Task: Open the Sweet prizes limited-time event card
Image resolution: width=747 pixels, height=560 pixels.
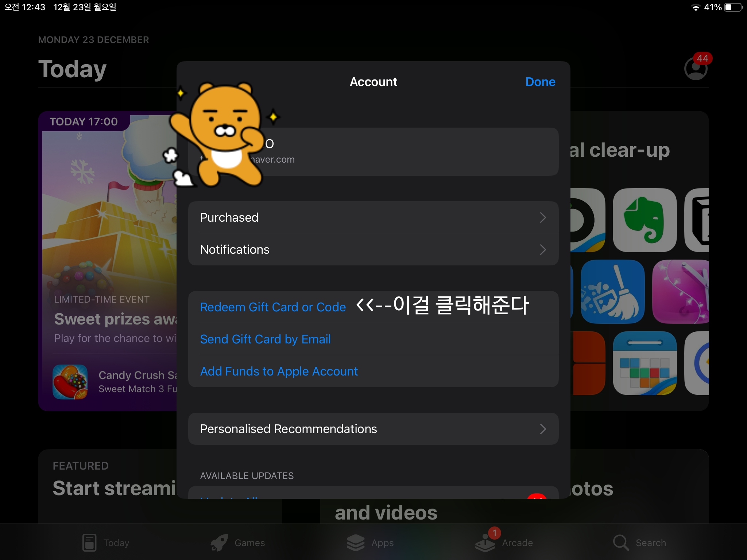Action: (x=108, y=261)
